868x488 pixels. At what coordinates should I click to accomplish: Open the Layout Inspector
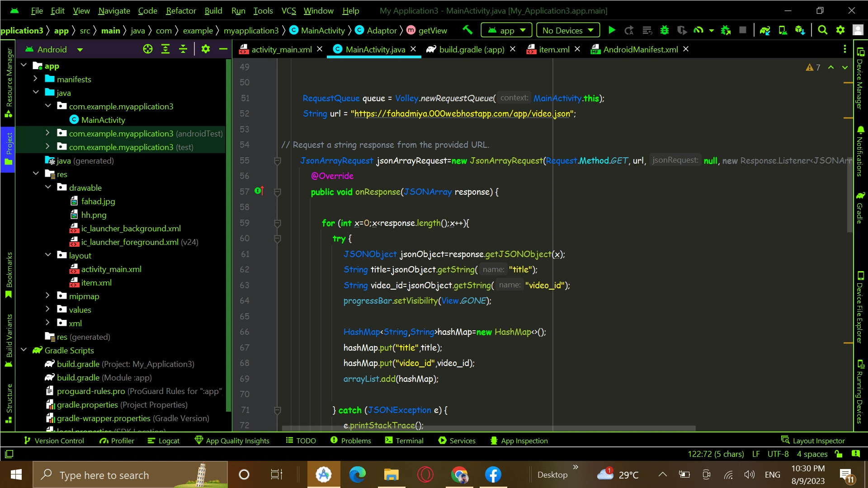(813, 441)
